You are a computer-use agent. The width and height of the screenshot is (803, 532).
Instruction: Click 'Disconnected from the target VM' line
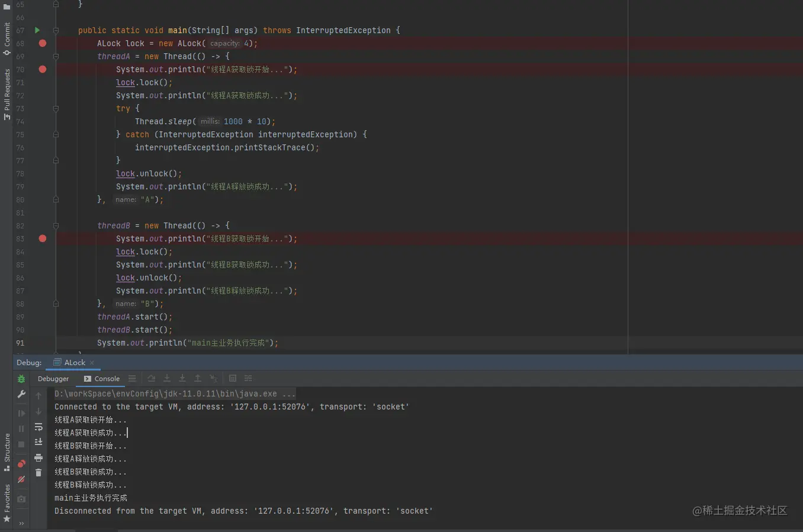tap(243, 511)
